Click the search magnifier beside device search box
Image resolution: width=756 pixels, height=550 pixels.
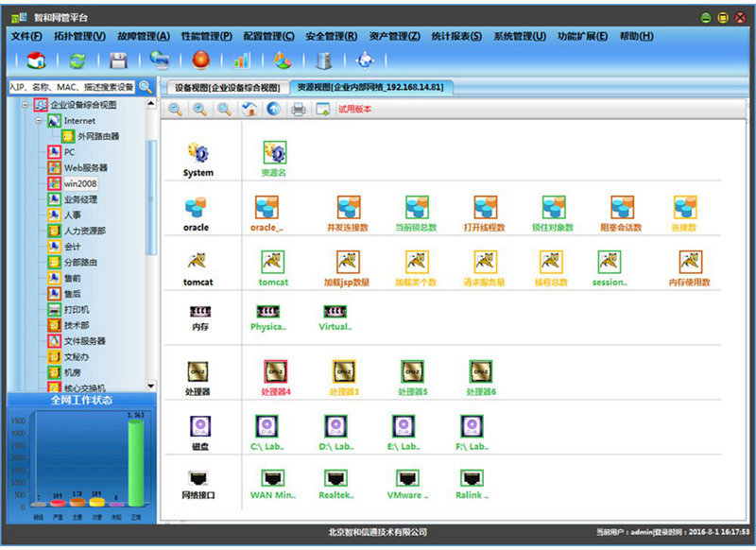tap(146, 87)
